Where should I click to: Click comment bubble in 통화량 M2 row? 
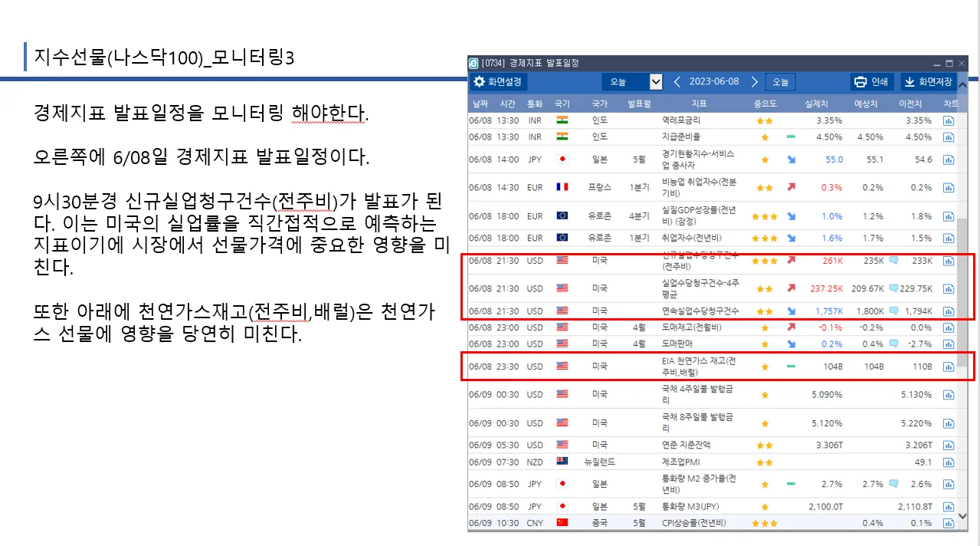tap(893, 484)
